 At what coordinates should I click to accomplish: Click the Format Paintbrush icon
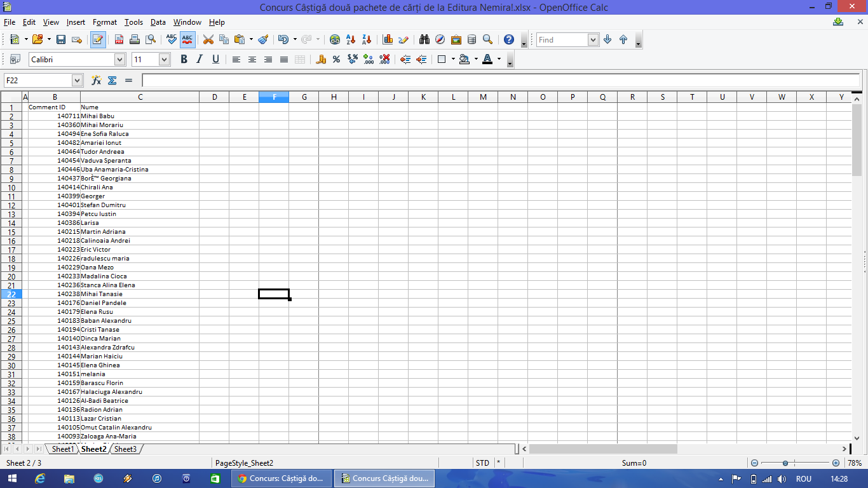(x=263, y=39)
